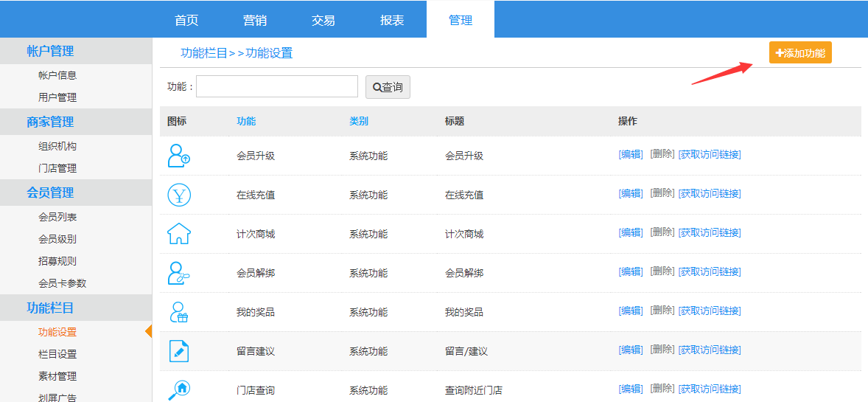Click the 计次商城 house icon
Screen dimensions: 868x402
tap(179, 233)
